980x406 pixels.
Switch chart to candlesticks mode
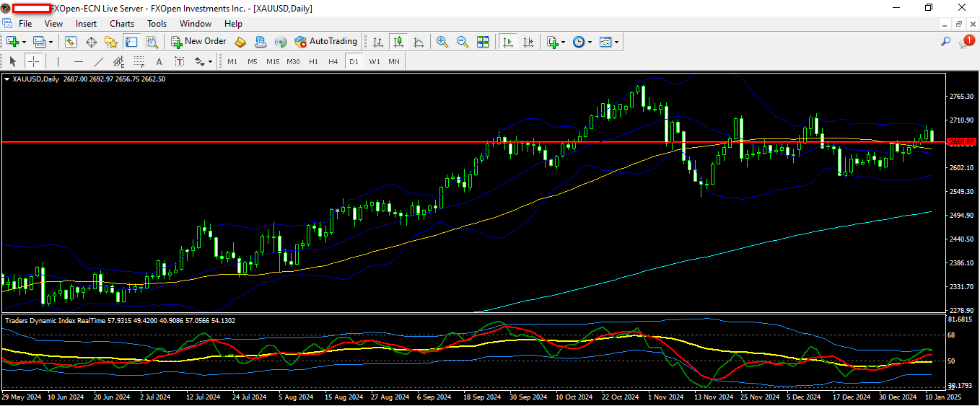[398, 42]
